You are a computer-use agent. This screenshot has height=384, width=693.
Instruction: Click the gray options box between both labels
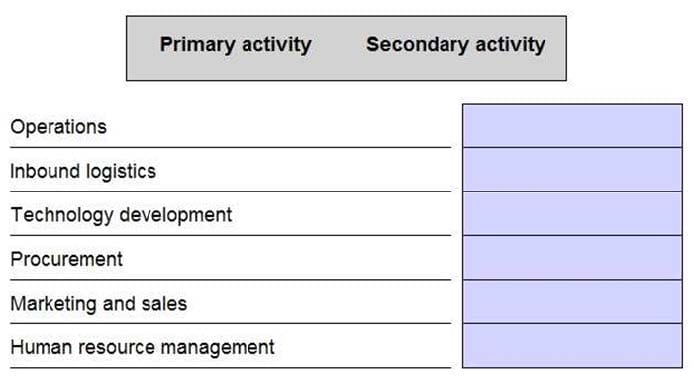346,48
